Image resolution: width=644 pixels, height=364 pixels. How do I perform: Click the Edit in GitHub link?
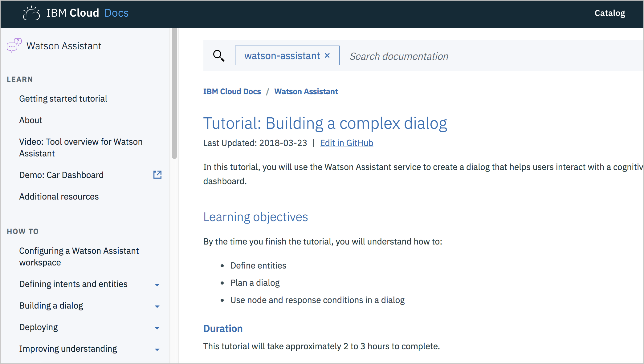347,143
